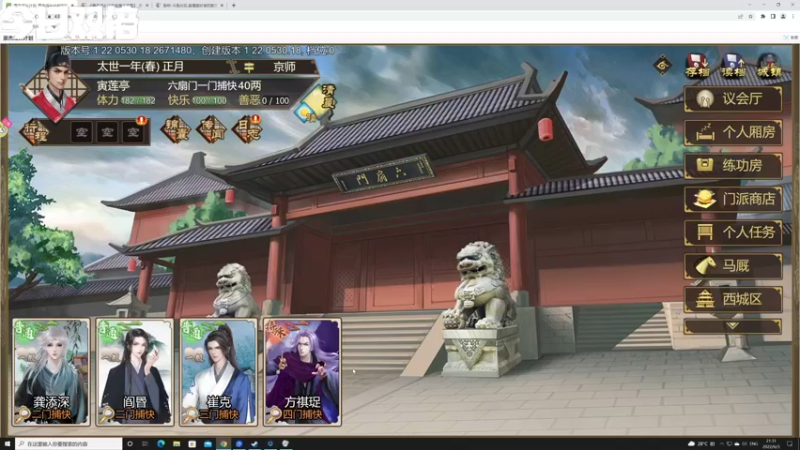Open File Explorer from the taskbar
The image size is (800, 450).
point(177,444)
